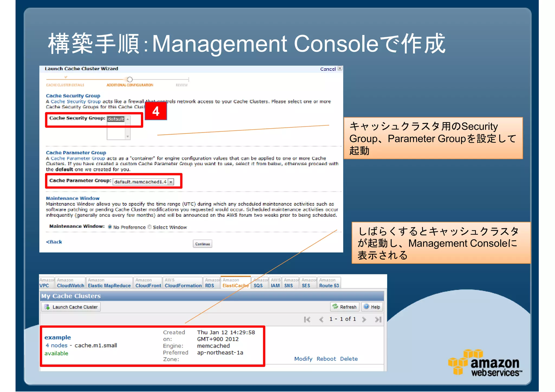Go to first page arrow icon
The image size is (555, 392).
307,319
